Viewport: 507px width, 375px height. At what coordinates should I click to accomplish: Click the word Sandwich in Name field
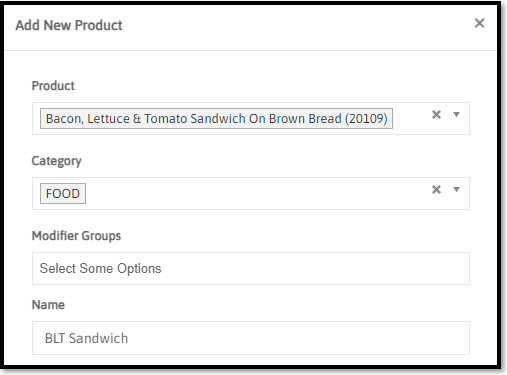98,338
